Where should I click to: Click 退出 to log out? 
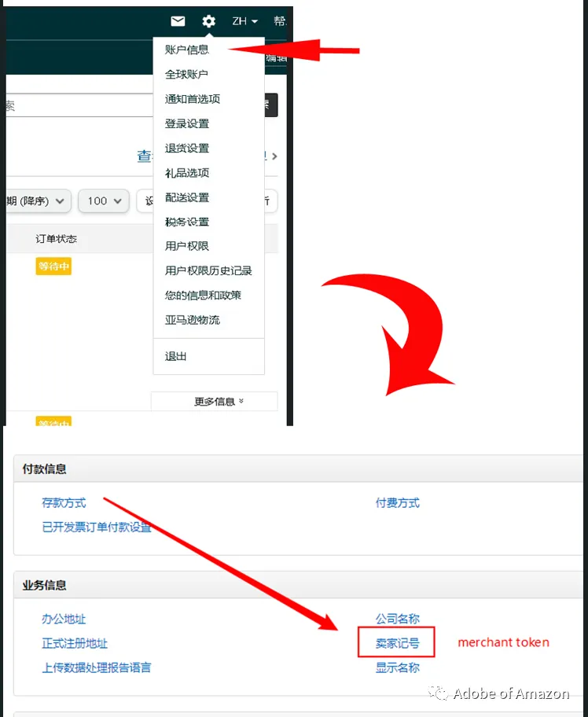tap(175, 356)
